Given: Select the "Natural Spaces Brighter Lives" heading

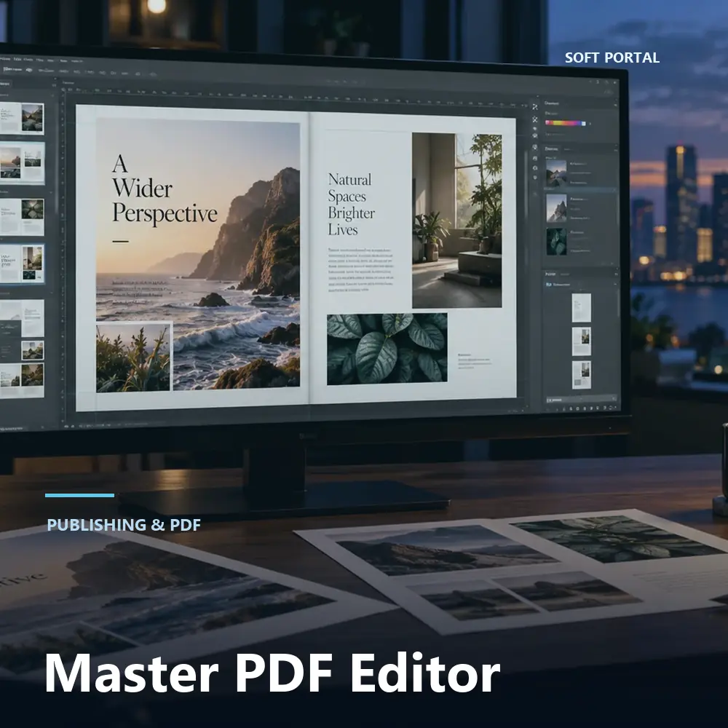Looking at the screenshot, I should 352,205.
